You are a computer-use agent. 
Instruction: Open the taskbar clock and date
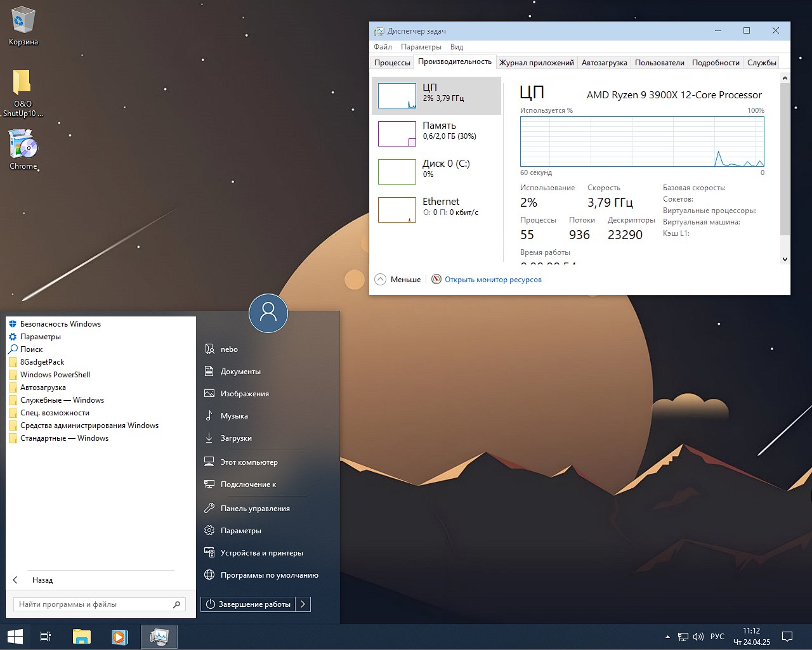752,637
